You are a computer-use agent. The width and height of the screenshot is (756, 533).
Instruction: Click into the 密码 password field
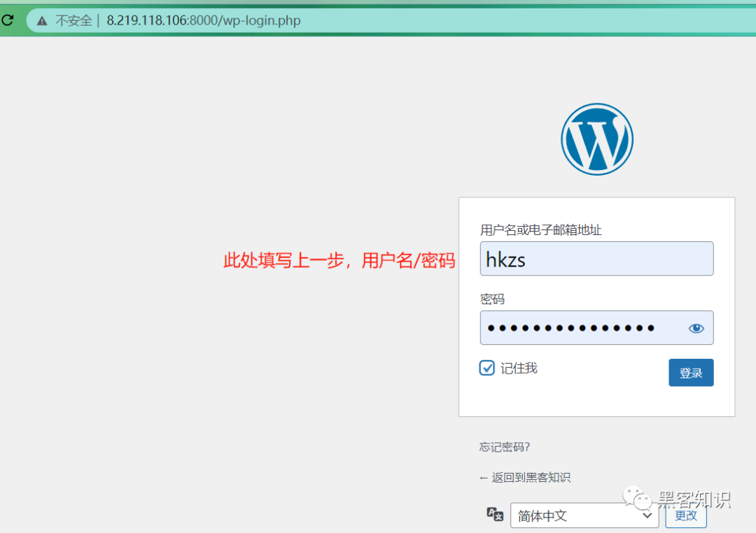(596, 327)
